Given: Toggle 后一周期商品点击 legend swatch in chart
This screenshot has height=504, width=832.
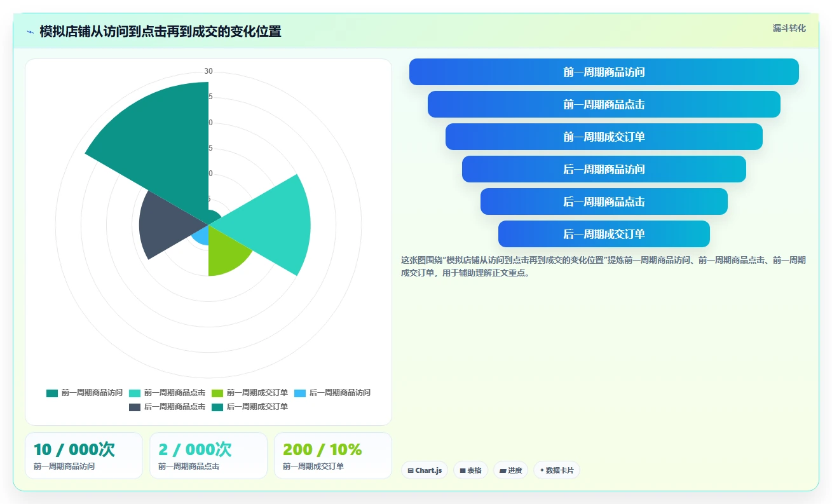Looking at the screenshot, I should (135, 407).
